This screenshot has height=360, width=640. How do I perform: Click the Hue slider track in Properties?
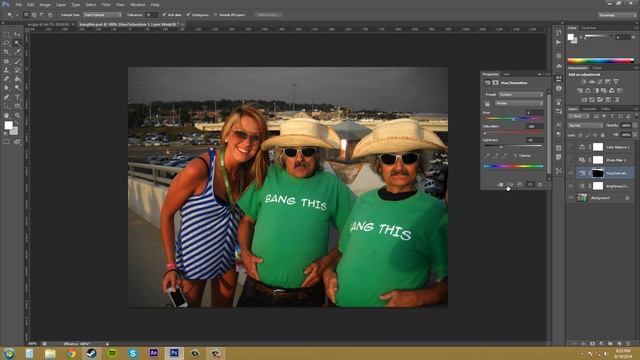(513, 118)
